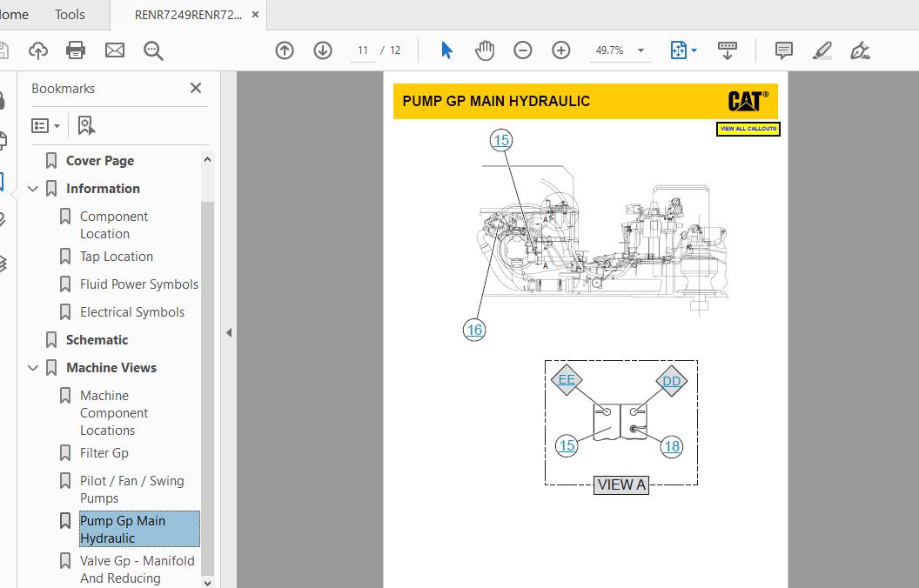Go to next page arrow
This screenshot has height=588, width=919.
323,50
